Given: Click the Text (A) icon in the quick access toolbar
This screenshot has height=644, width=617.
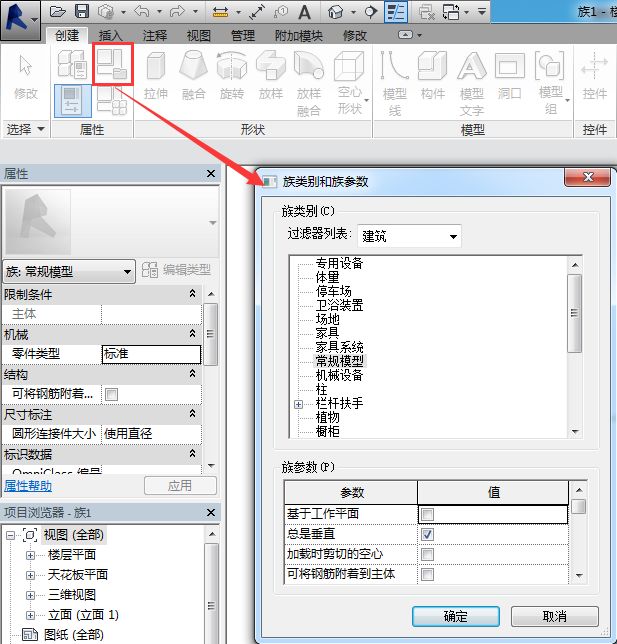Looking at the screenshot, I should tap(304, 12).
